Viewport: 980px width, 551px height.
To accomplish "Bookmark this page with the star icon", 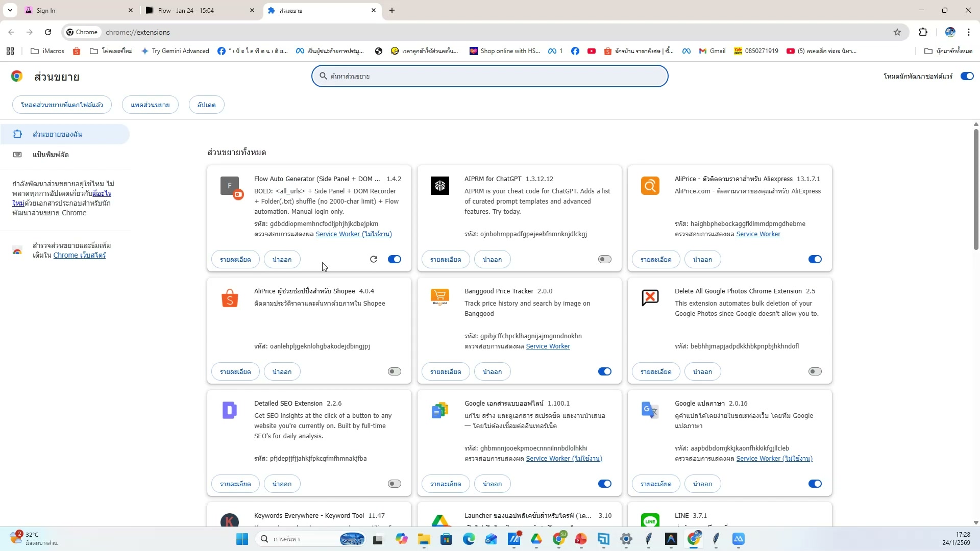I will [x=897, y=32].
